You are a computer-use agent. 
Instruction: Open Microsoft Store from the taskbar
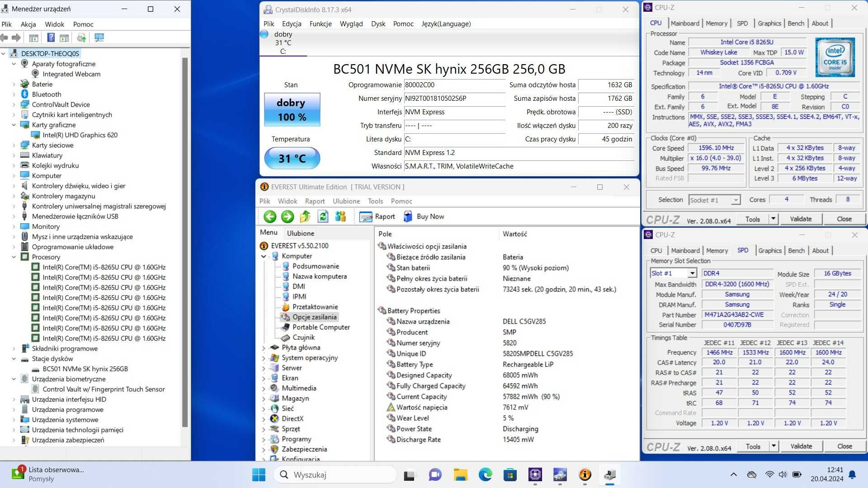[x=510, y=475]
